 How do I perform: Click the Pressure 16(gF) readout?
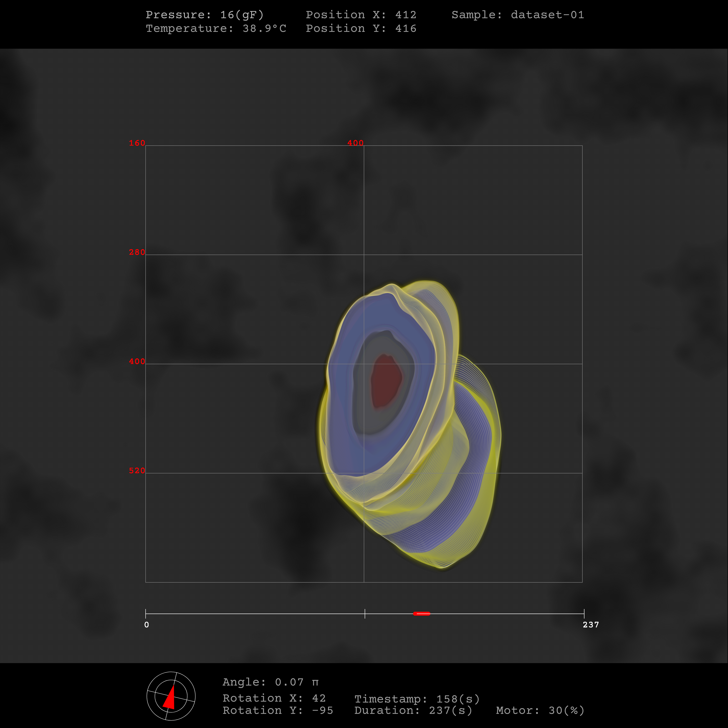[205, 15]
